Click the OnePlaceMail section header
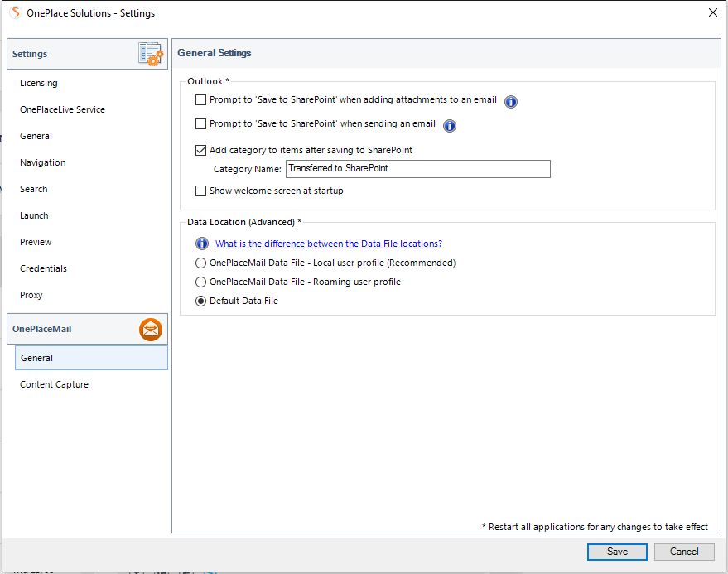The width and height of the screenshot is (728, 574). 87,330
